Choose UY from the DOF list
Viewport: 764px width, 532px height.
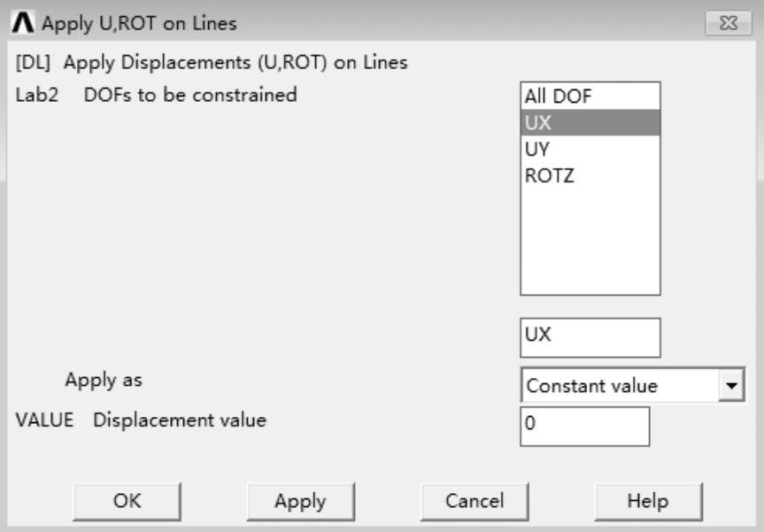click(x=537, y=150)
